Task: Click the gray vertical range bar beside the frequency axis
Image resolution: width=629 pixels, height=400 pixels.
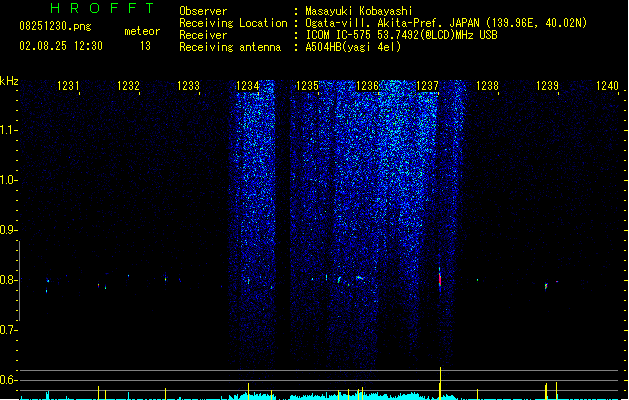Action: coord(19,281)
